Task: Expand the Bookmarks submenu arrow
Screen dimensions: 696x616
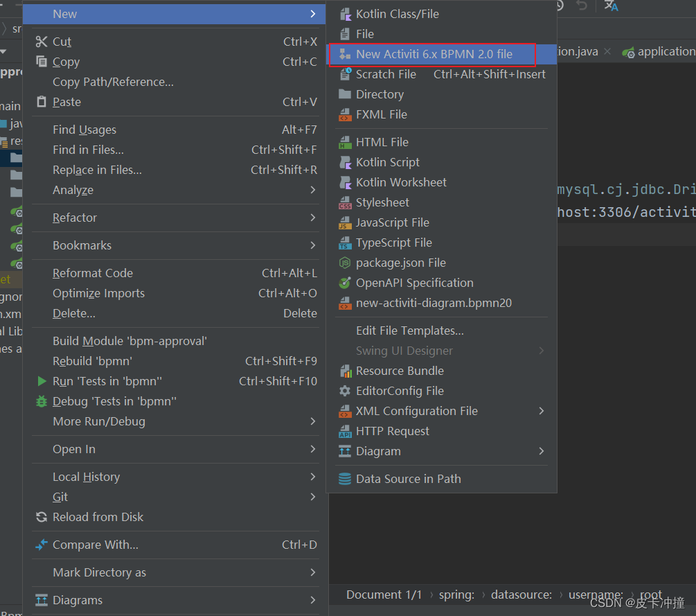Action: [x=313, y=245]
